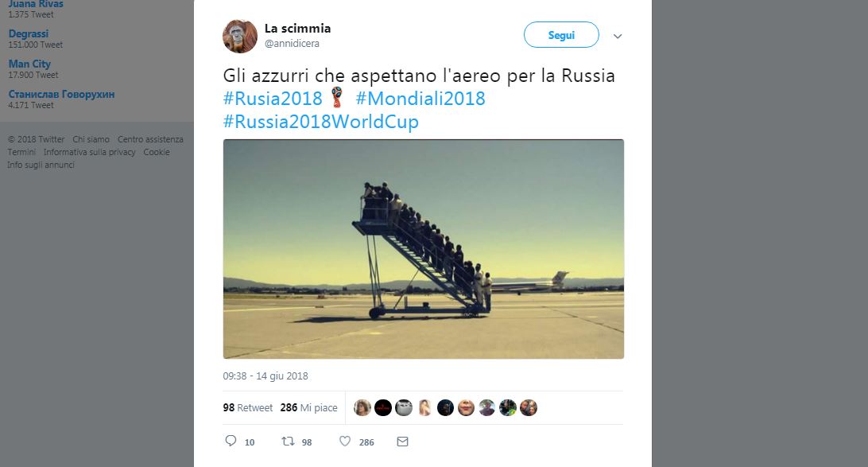The image size is (868, 467).
Task: Like the tweet with the heart icon
Action: point(345,442)
